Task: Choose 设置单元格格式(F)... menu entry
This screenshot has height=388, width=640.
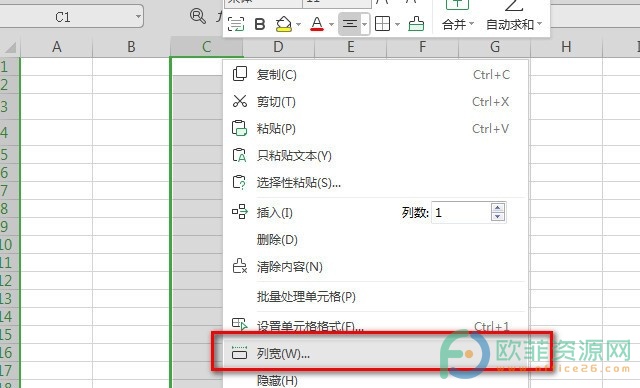Action: pyautogui.click(x=376, y=325)
